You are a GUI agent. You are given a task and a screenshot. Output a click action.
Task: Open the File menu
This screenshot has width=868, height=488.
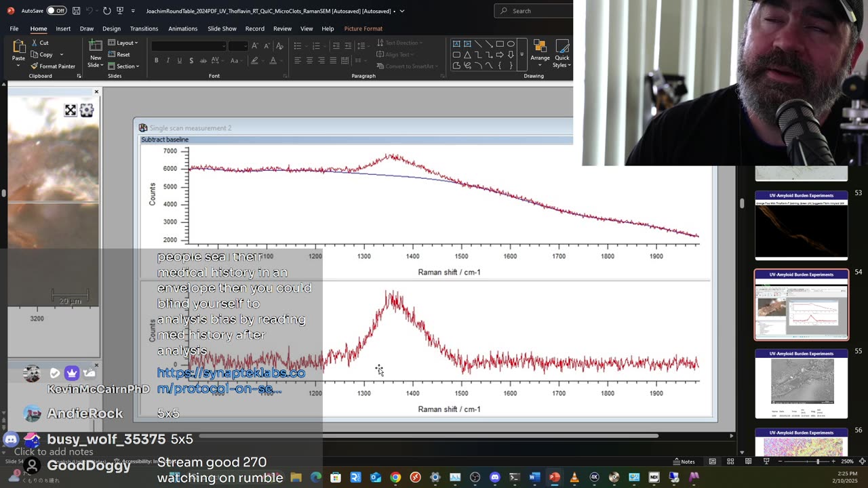click(x=14, y=28)
